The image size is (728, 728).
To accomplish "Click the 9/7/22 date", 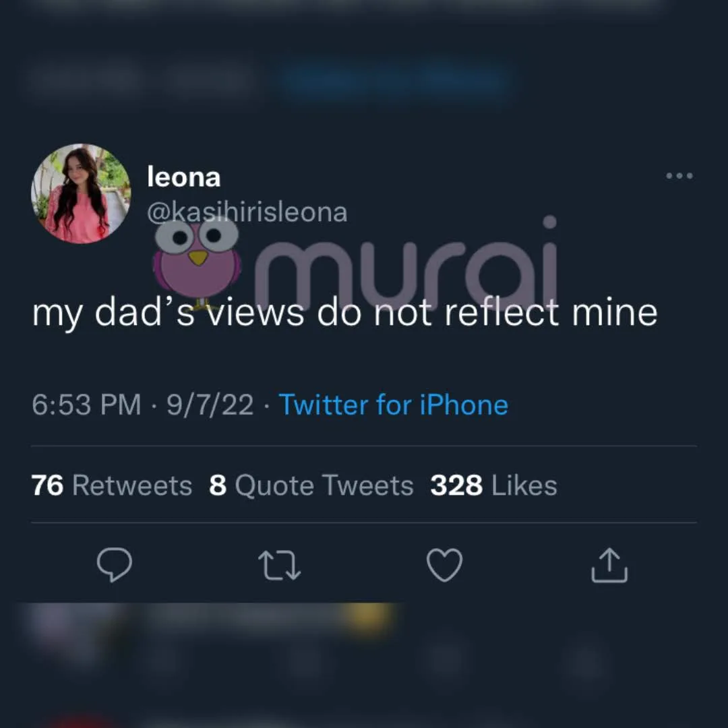I will [x=210, y=405].
